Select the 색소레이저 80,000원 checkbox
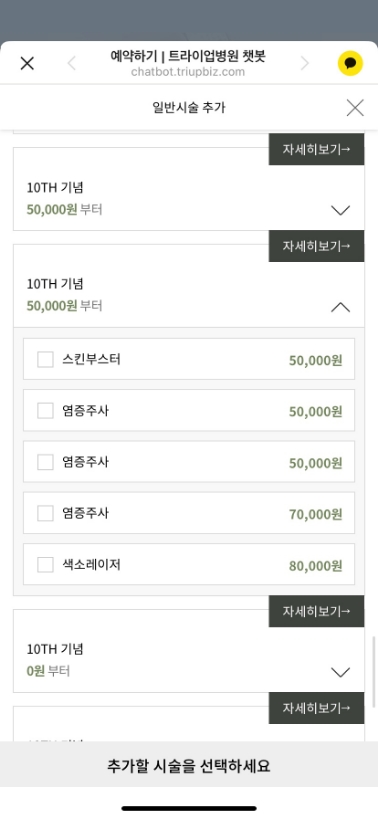Viewport: 378px width, 818px height. point(45,564)
